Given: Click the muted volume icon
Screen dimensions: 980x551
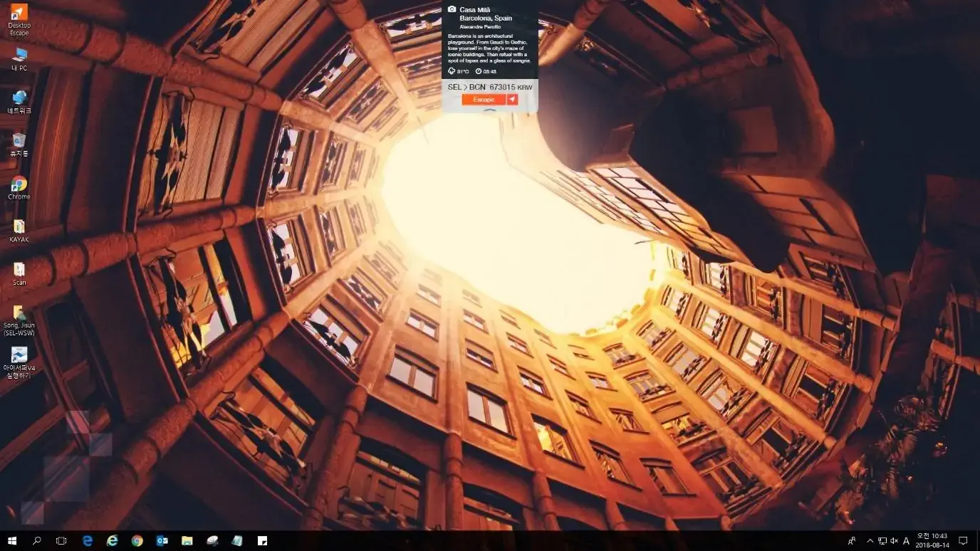Looking at the screenshot, I should click(x=895, y=541).
